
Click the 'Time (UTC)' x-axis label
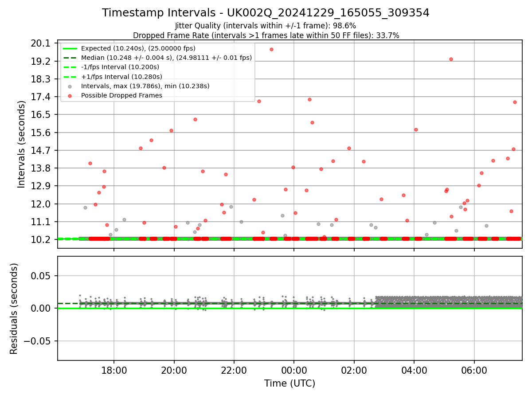[289, 383]
